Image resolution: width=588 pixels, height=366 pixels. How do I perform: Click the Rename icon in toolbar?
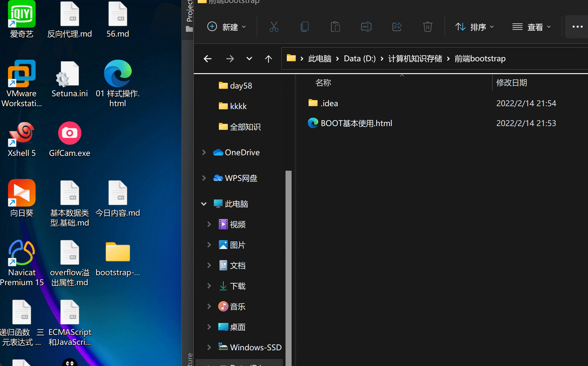(366, 27)
